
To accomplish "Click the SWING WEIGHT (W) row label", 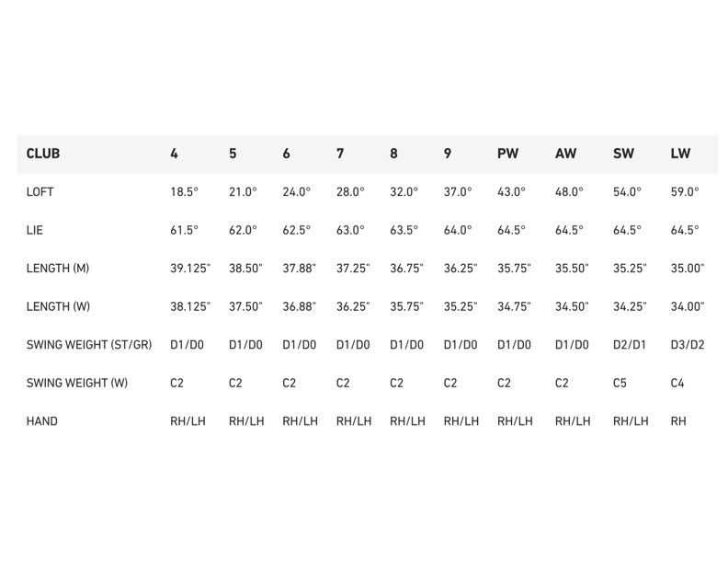I will click(x=77, y=383).
